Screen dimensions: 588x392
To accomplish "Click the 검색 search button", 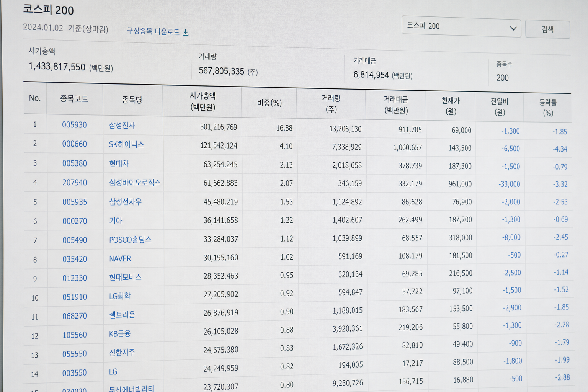I will (x=547, y=29).
